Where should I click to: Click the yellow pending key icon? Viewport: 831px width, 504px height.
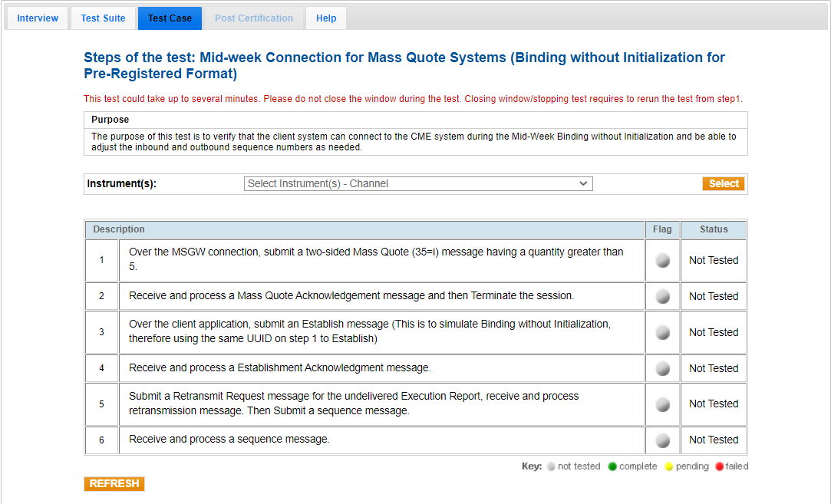(x=669, y=467)
